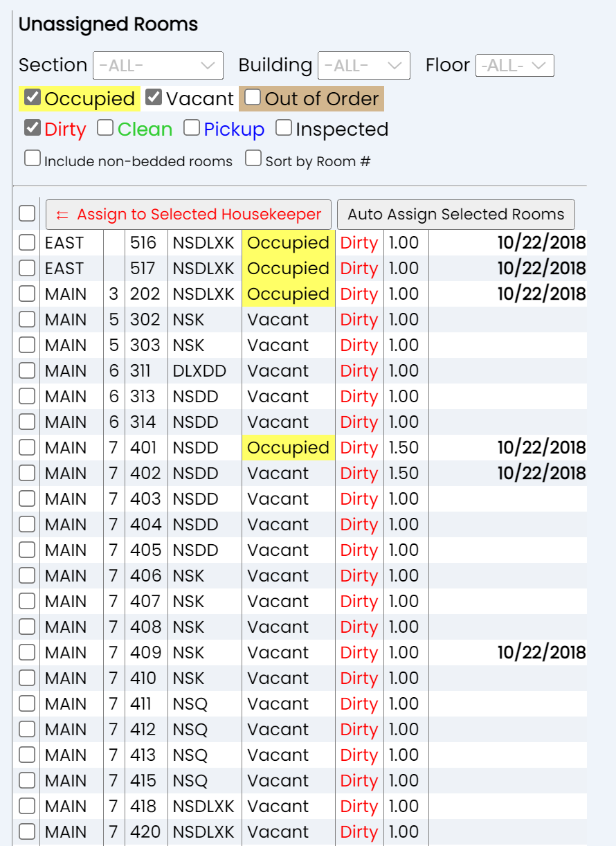The image size is (616, 846).
Task: Open the Building dropdown
Action: click(363, 66)
